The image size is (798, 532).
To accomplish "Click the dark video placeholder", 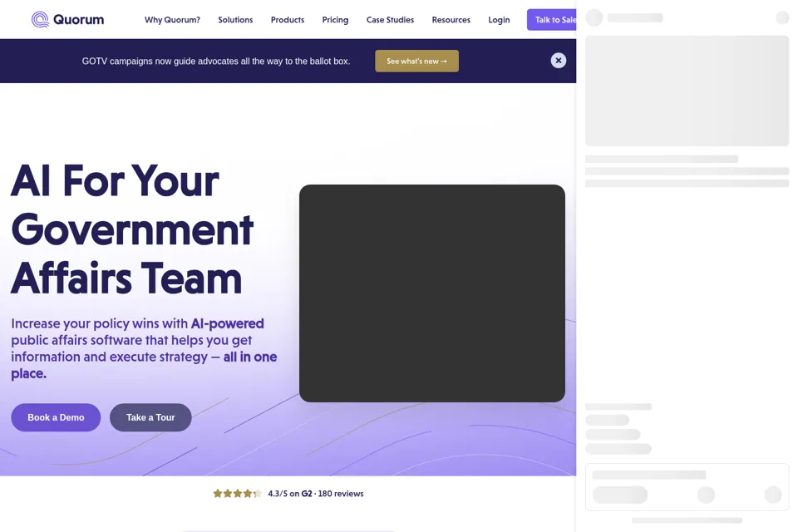I will point(432,293).
